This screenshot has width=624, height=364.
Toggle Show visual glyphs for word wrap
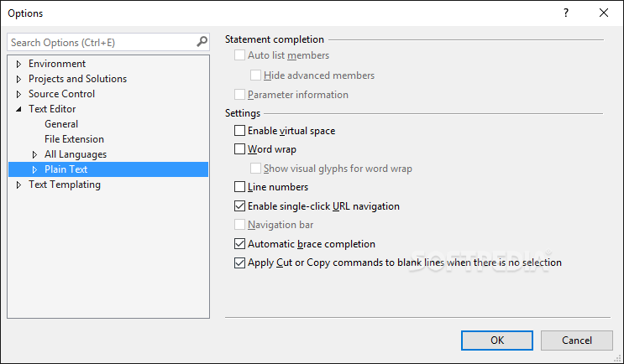coord(255,168)
